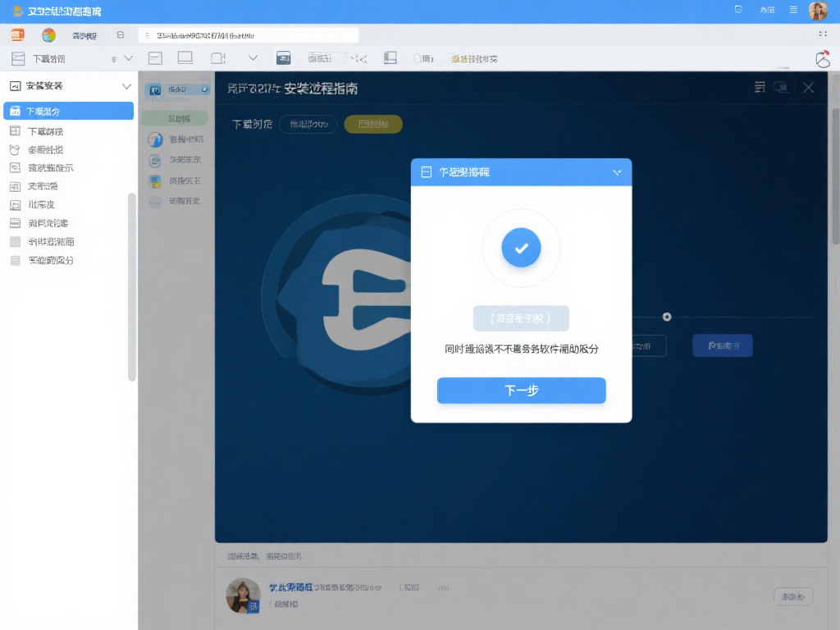Click the 下一步 button in the dialog
840x630 pixels.
coord(521,390)
